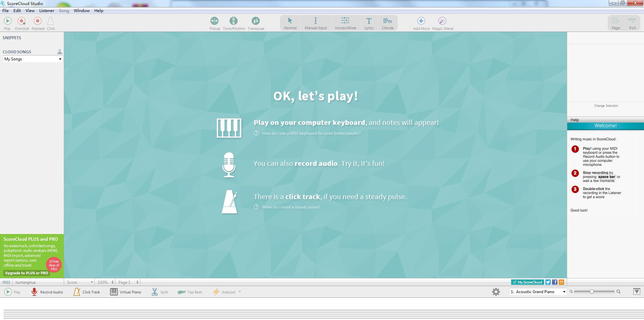Expand the My Songs dropdown

(33, 59)
